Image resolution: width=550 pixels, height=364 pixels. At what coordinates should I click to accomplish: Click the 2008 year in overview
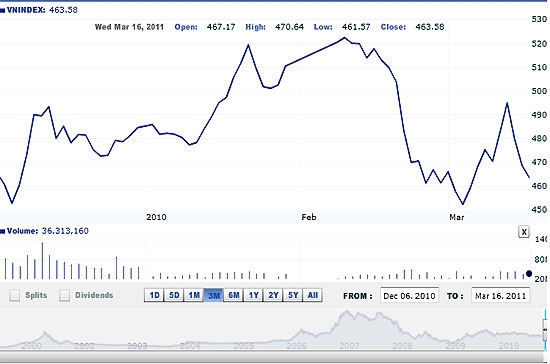(402, 346)
